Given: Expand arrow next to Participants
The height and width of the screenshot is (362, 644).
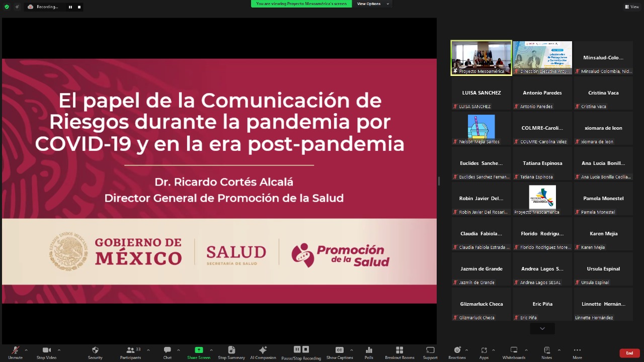Looking at the screenshot, I should pos(148,350).
